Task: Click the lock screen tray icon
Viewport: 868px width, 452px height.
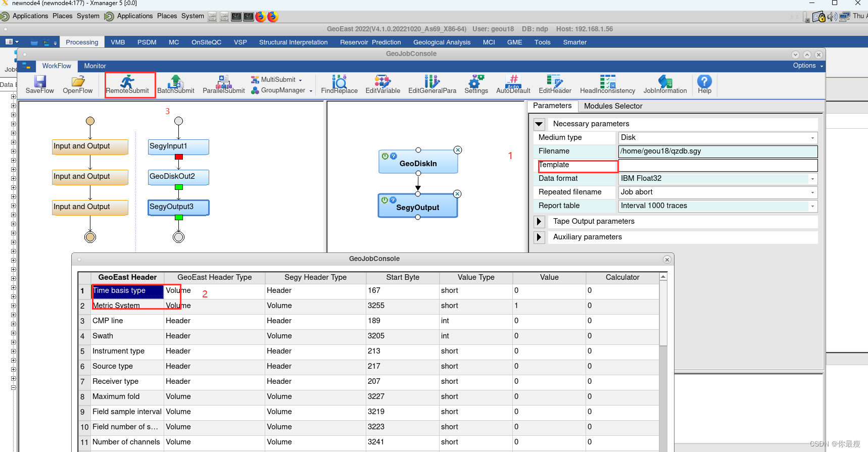Action: (x=818, y=17)
